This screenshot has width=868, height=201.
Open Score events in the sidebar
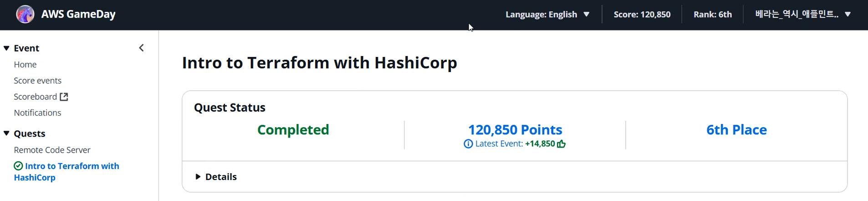[37, 81]
